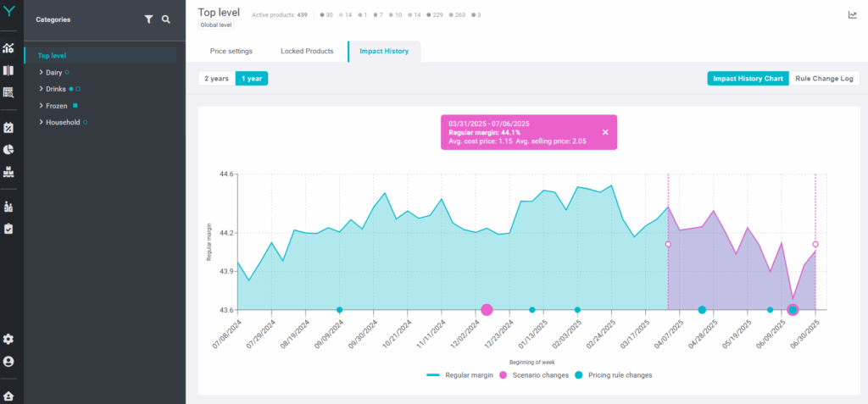Select the Impact History Chart button
Viewport: 868px width, 404px height.
[748, 79]
